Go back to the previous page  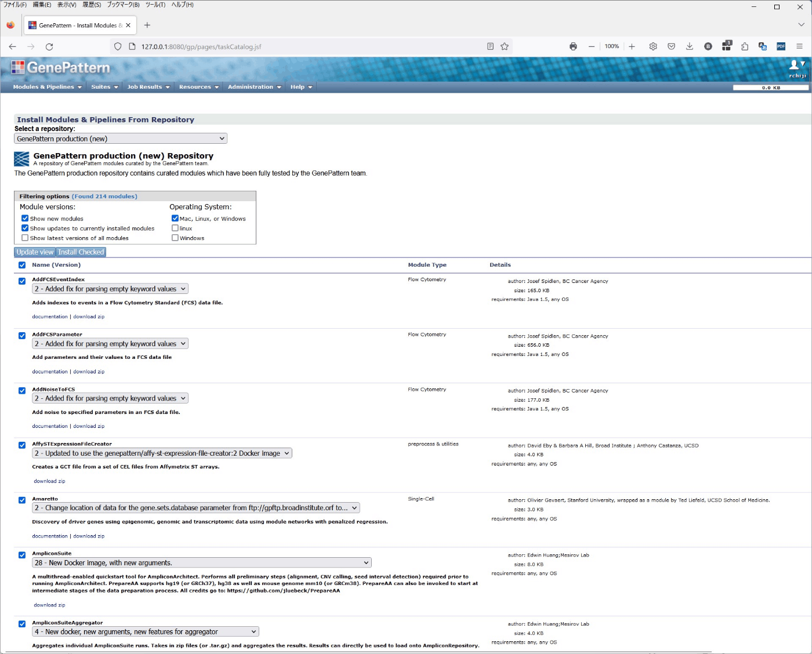13,46
